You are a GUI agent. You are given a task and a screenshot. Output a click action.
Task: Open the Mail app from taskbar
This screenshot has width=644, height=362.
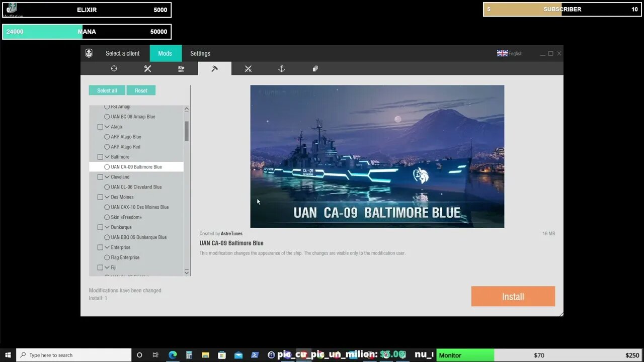238,355
